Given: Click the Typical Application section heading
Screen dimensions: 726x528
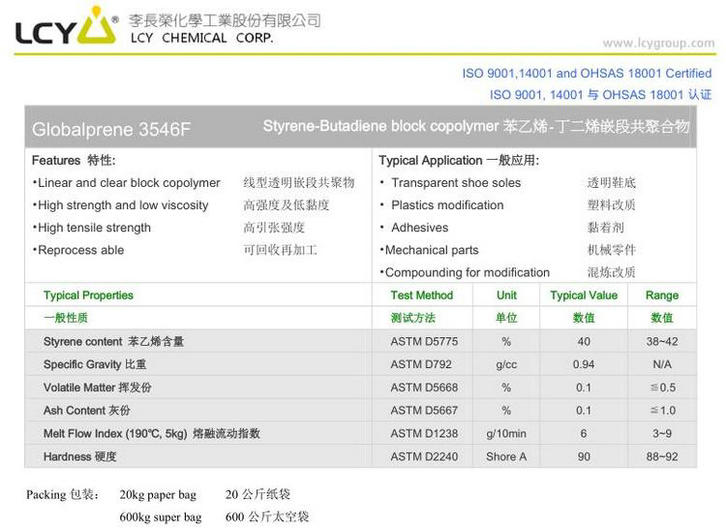Looking at the screenshot, I should pos(459,160).
